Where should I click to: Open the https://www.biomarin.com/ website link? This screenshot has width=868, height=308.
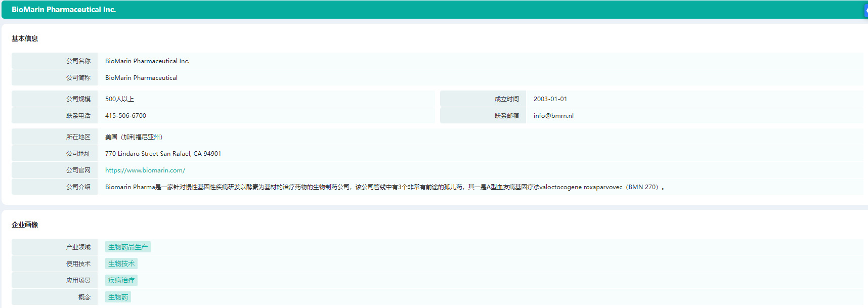point(145,170)
